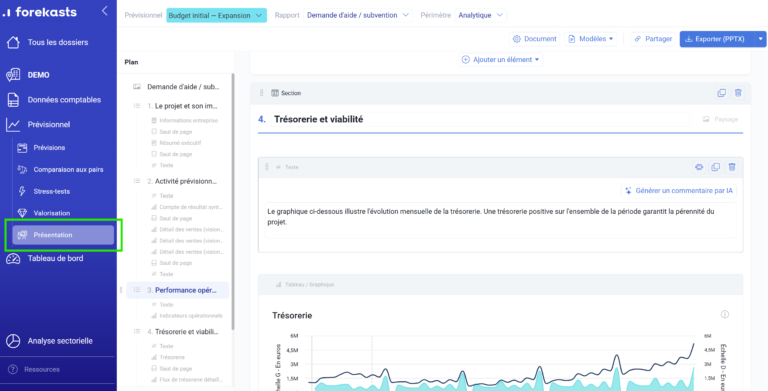
Task: Duplicate the Trésorerie et viabilité section
Action: point(721,93)
